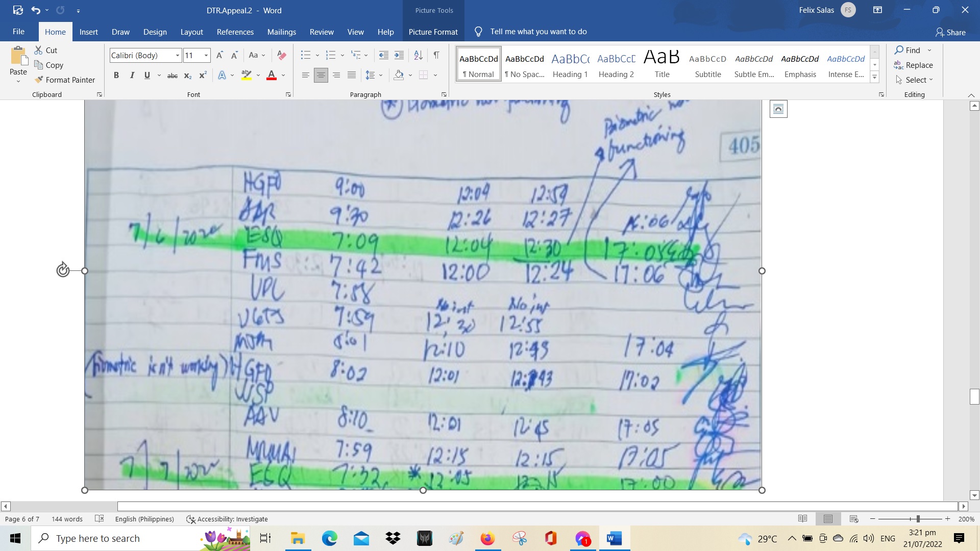Switch to Read Mode view
This screenshot has height=551, width=980.
[802, 519]
